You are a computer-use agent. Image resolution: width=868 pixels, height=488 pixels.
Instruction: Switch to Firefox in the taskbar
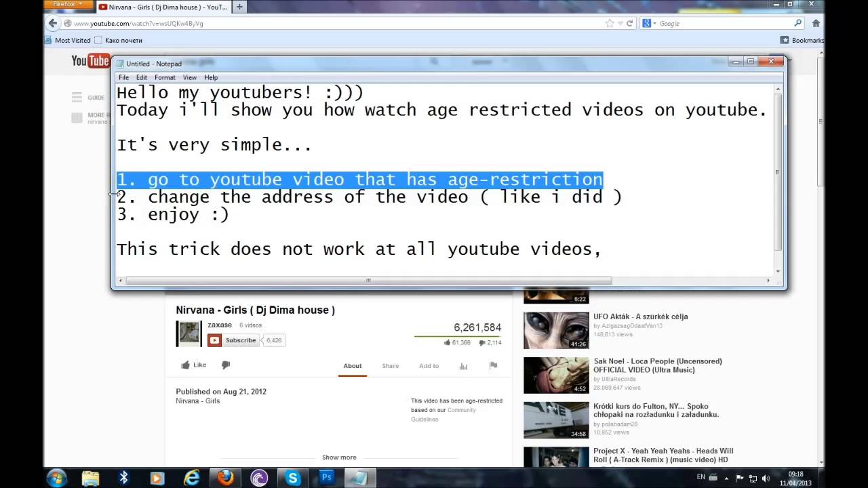(225, 479)
